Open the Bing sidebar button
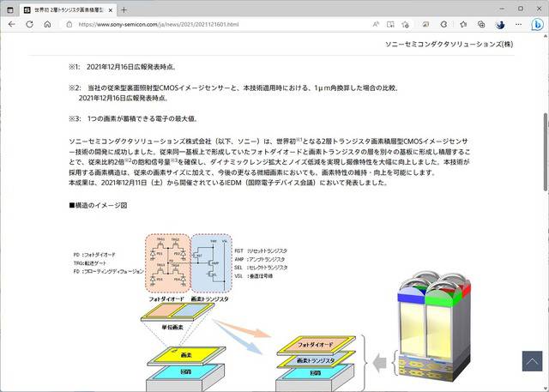This screenshot has width=549, height=392. click(x=537, y=25)
